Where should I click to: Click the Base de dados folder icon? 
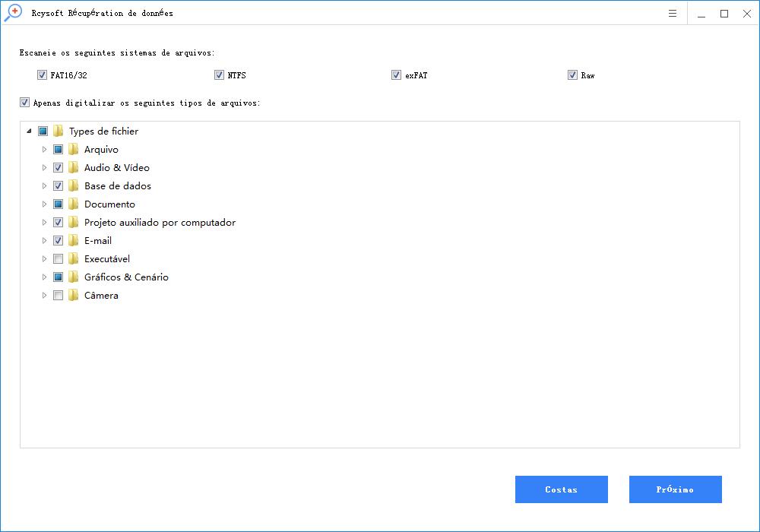[x=73, y=185]
